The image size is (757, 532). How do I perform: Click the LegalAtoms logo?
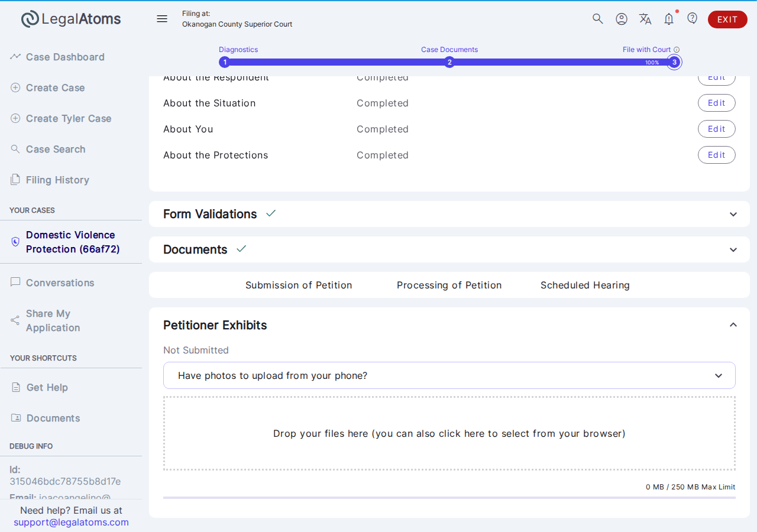point(71,19)
